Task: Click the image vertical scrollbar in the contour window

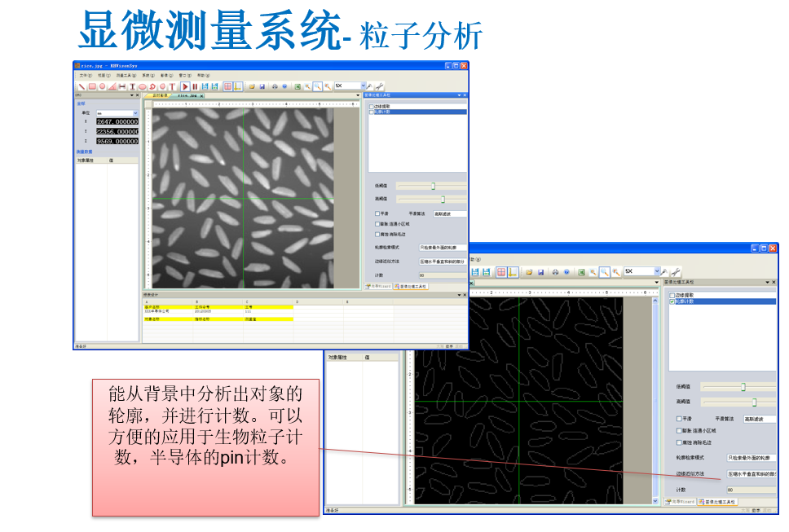Action: (x=655, y=401)
